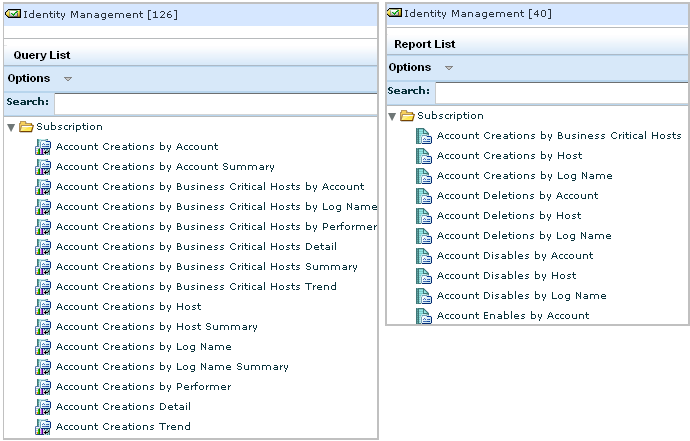
Task: Collapse the Subscription folder in Query List
Action: pyautogui.click(x=10, y=127)
